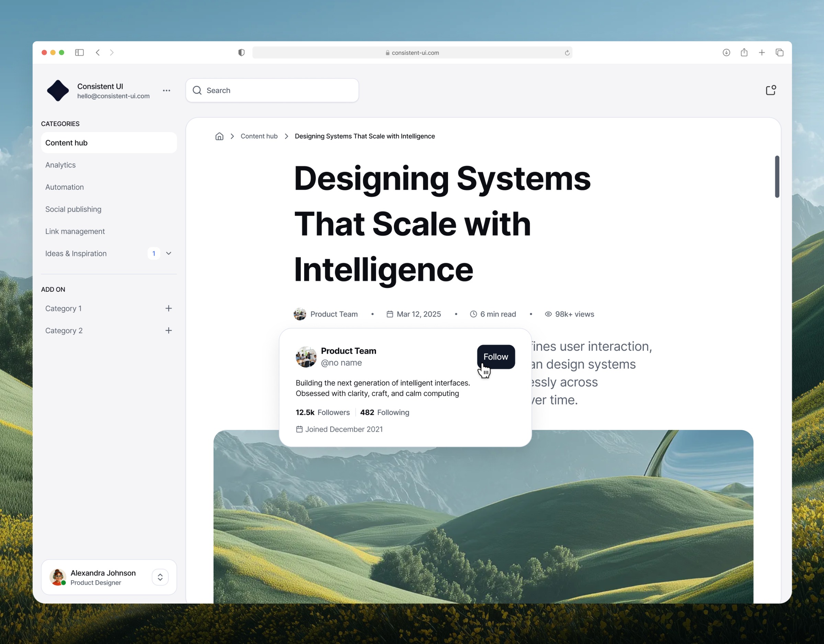824x644 pixels.
Task: Open new browser tab with plus icon
Action: coord(762,52)
